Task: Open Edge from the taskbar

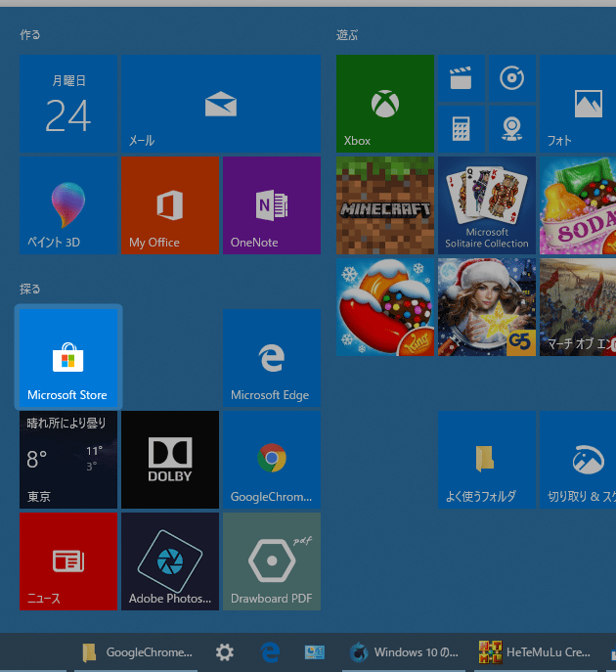Action: pyautogui.click(x=270, y=652)
